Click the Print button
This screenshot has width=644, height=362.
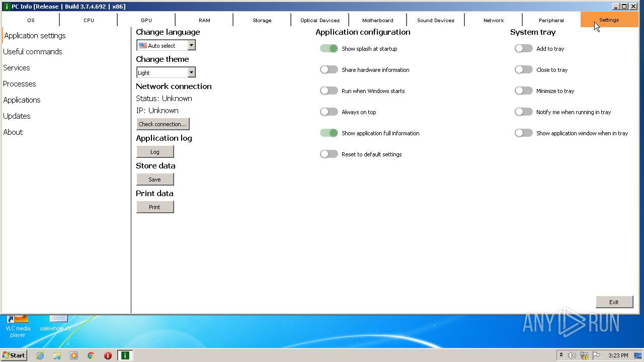[155, 207]
